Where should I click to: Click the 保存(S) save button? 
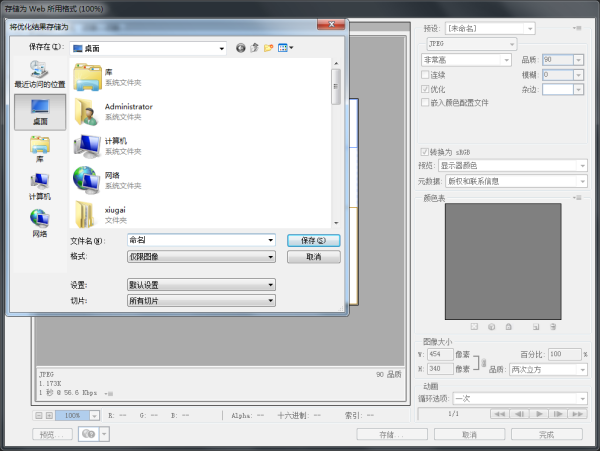pos(313,240)
